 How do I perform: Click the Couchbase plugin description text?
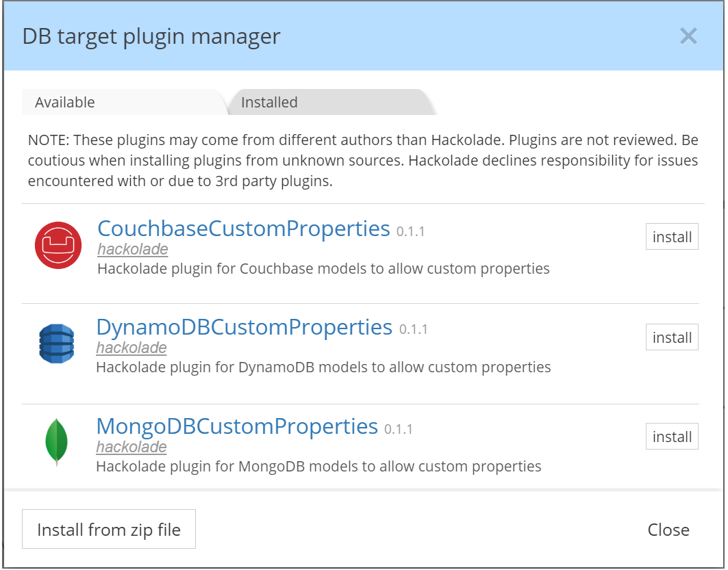click(324, 269)
